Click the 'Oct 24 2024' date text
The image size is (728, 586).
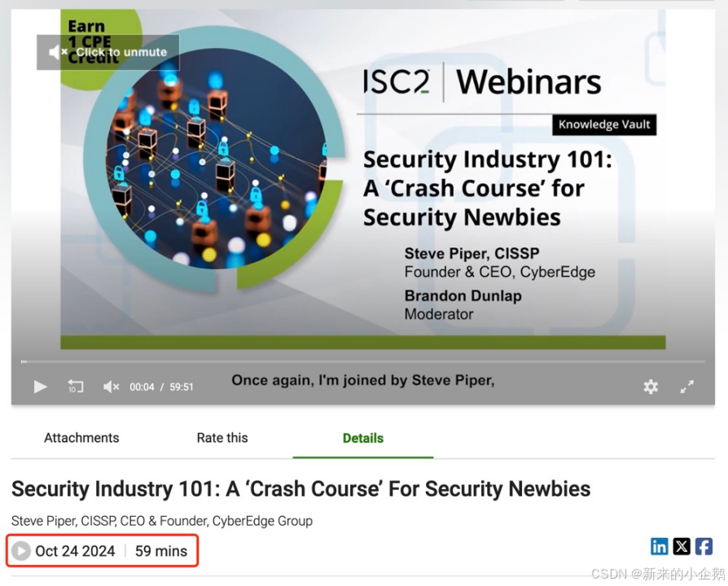(75, 551)
